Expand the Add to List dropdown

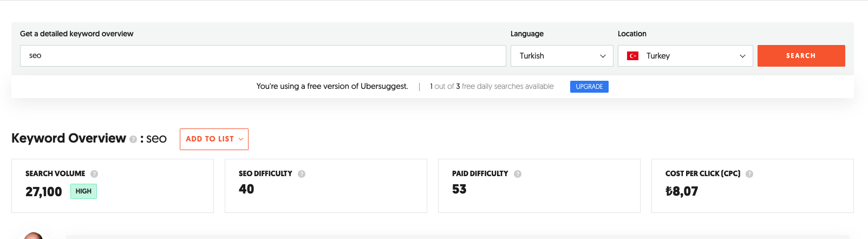(214, 139)
